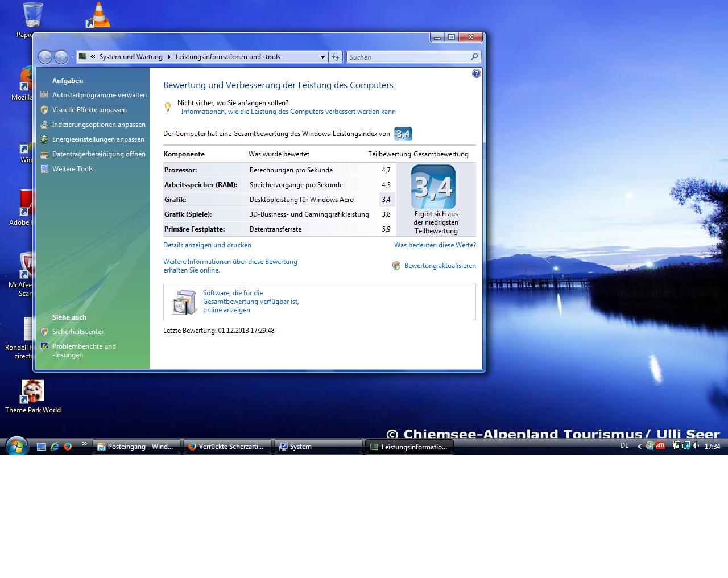Open the VLC media player desktop icon
Viewport: 728px width, 578px height.
[100, 16]
